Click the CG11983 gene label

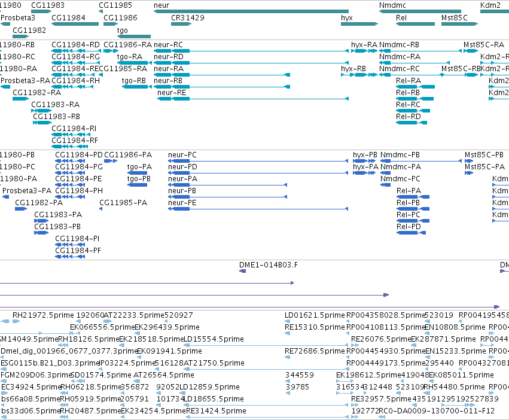tap(48, 5)
